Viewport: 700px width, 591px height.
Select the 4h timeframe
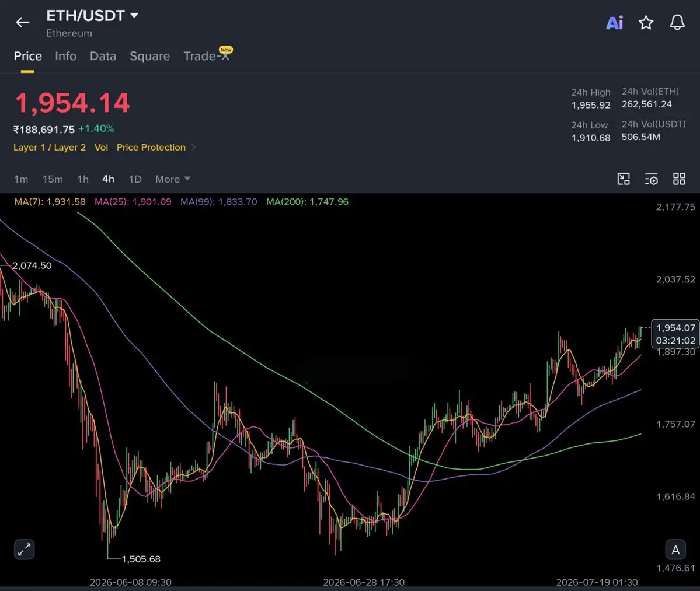pos(108,179)
